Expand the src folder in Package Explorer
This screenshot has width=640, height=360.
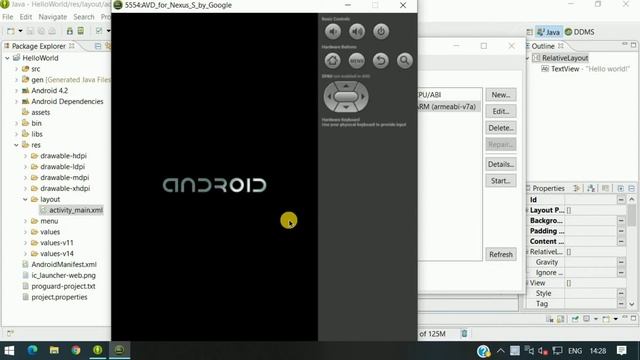click(16, 69)
